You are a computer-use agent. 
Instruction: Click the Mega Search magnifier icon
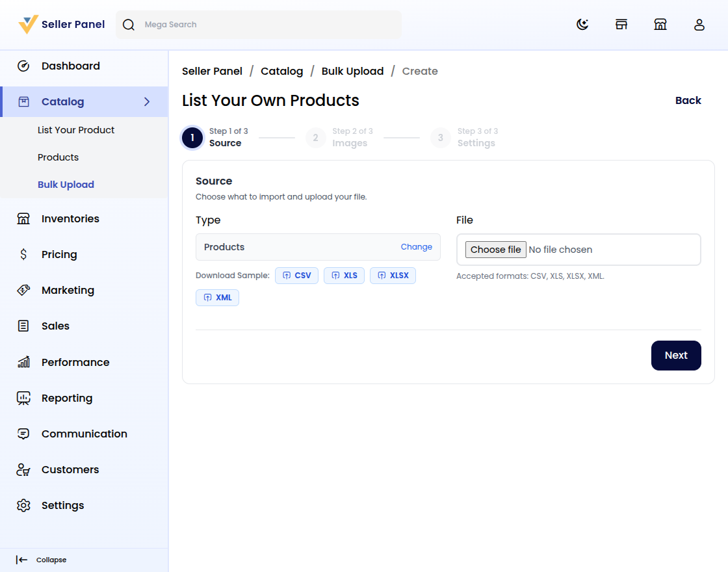pos(129,25)
